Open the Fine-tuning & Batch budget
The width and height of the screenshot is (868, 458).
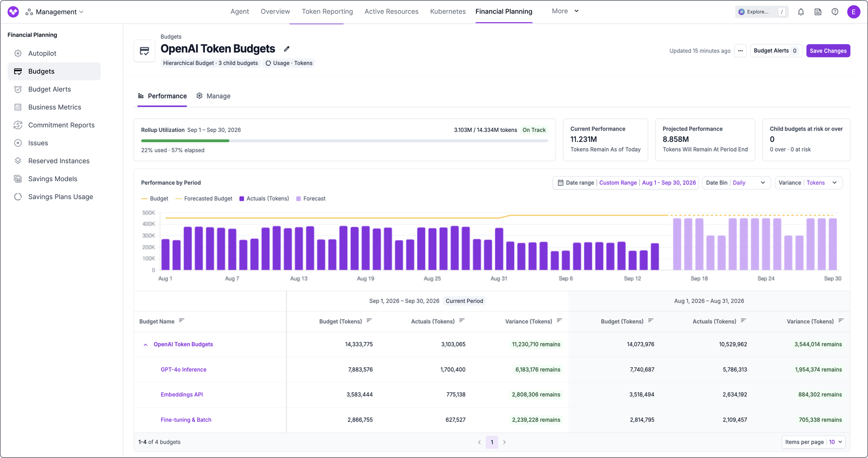pos(186,420)
